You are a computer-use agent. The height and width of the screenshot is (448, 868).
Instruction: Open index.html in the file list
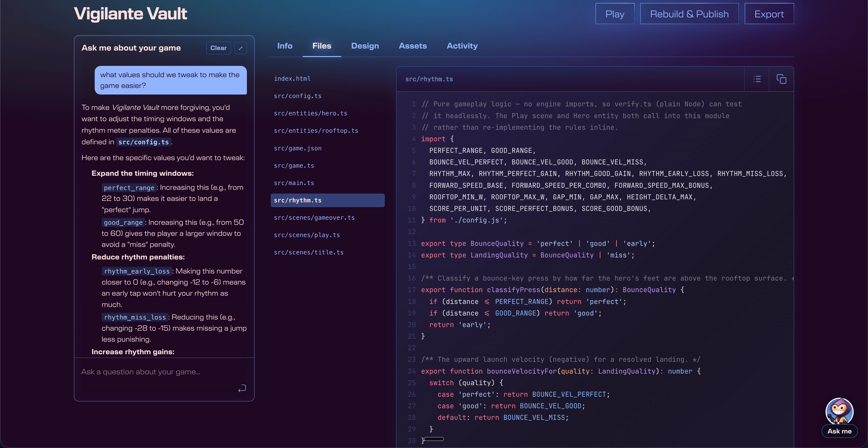click(328, 79)
